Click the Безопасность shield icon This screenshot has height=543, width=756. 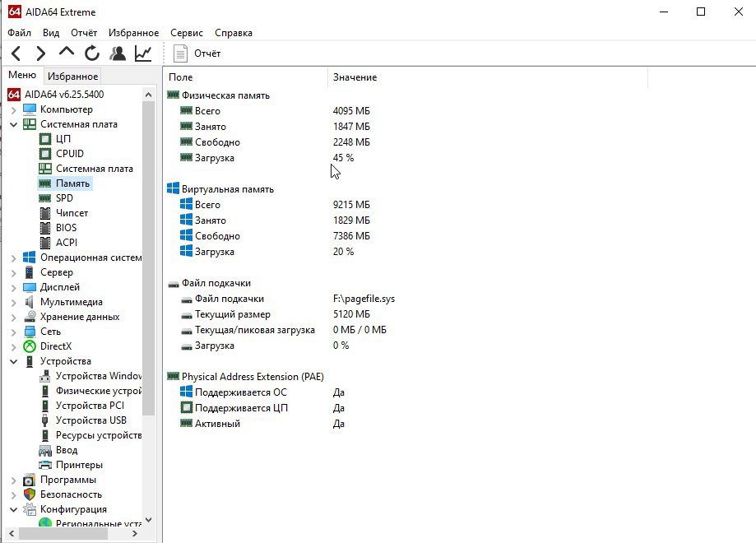point(30,494)
